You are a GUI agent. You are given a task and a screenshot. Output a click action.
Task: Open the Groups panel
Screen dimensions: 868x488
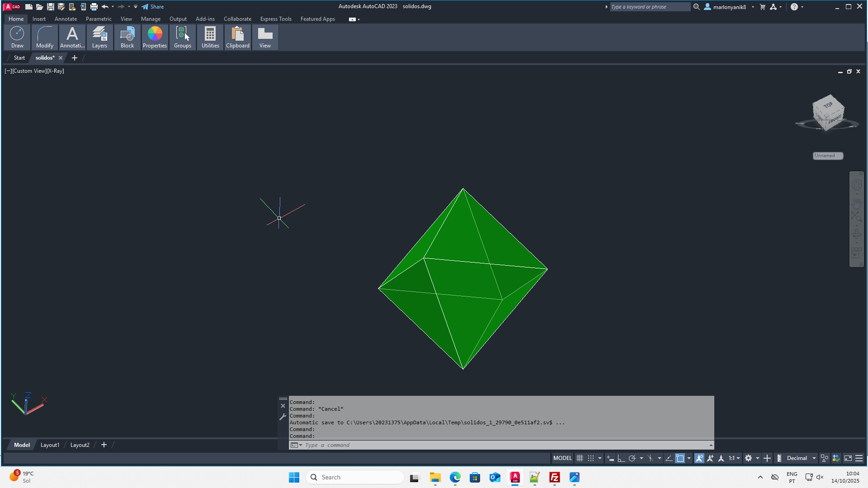coord(183,37)
